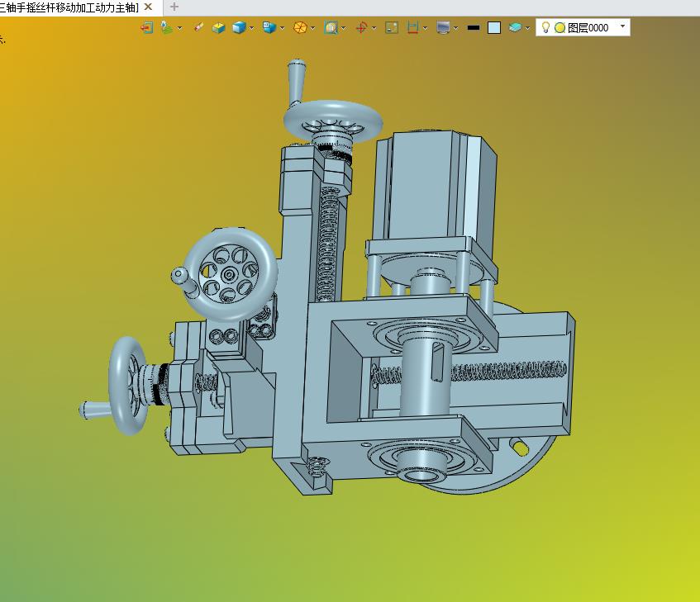Click the red-blue dimension measure icon
Image resolution: width=700 pixels, height=602 pixels.
(x=413, y=27)
